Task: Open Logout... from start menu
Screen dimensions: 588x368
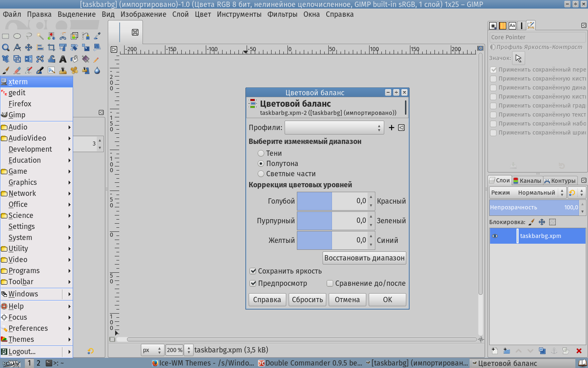Action: pos(36,352)
